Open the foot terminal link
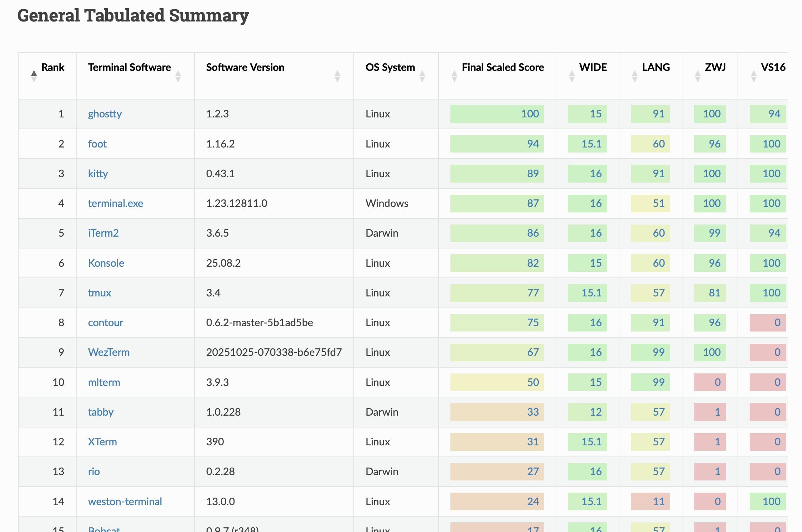Screen dimensions: 802x532 pyautogui.click(x=97, y=144)
